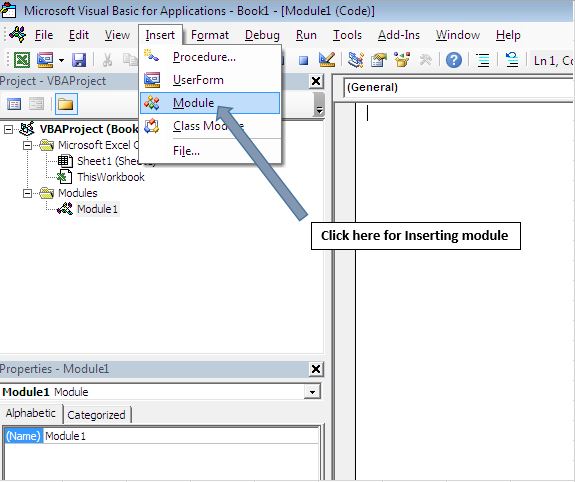Open the Window menu

[458, 35]
